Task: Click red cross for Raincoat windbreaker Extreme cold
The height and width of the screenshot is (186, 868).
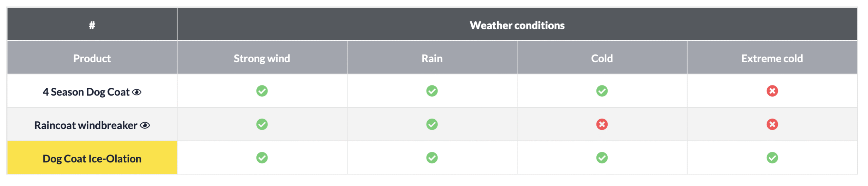Action: point(772,124)
